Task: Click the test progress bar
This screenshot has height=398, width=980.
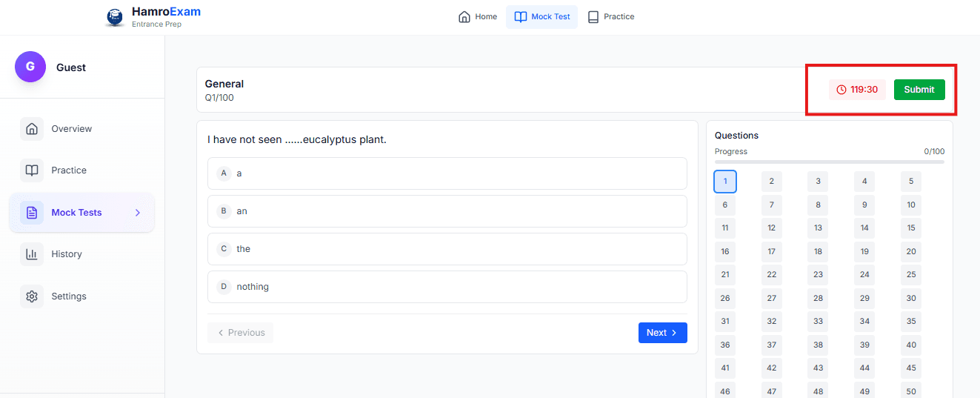Action: 830,162
